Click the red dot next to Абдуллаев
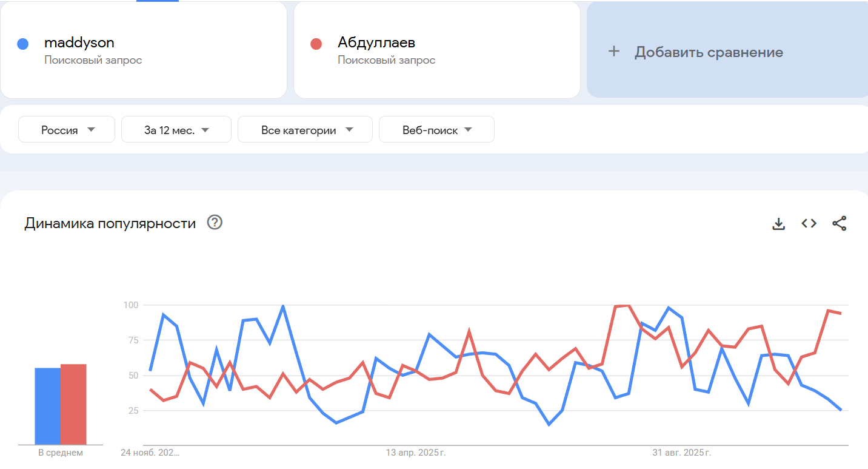 pos(316,44)
